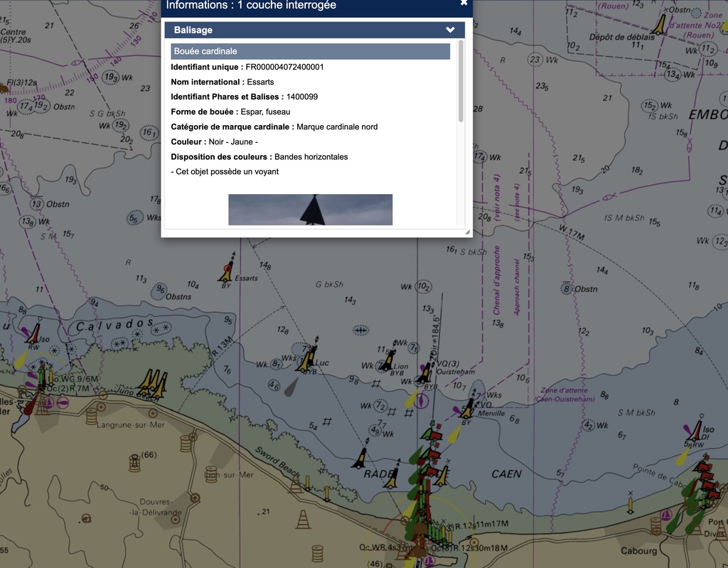This screenshot has height=568, width=728.
Task: Click the yellow buoy beside Zone d'attente Rouen
Action: 660,25
